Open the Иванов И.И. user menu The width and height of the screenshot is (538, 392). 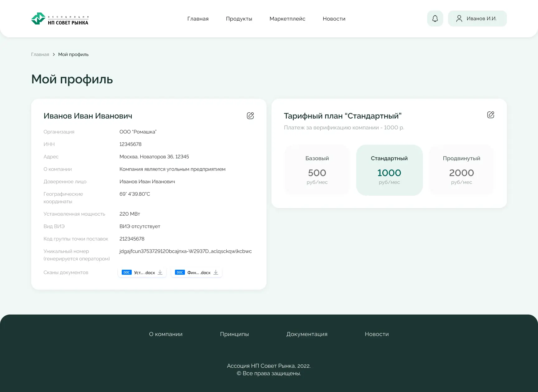(x=477, y=19)
